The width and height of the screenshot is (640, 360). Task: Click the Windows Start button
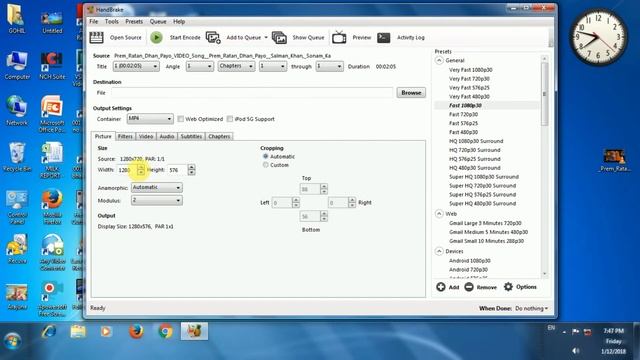point(12,341)
